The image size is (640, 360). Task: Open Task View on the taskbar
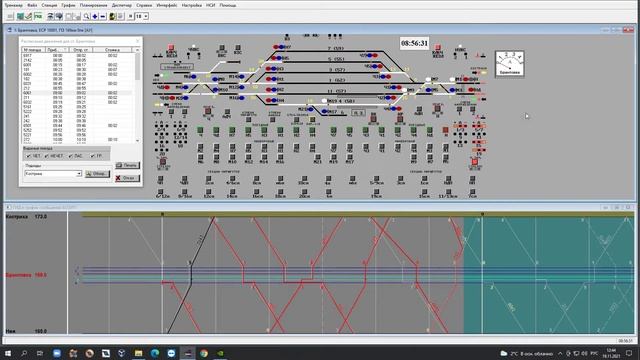tap(40, 353)
